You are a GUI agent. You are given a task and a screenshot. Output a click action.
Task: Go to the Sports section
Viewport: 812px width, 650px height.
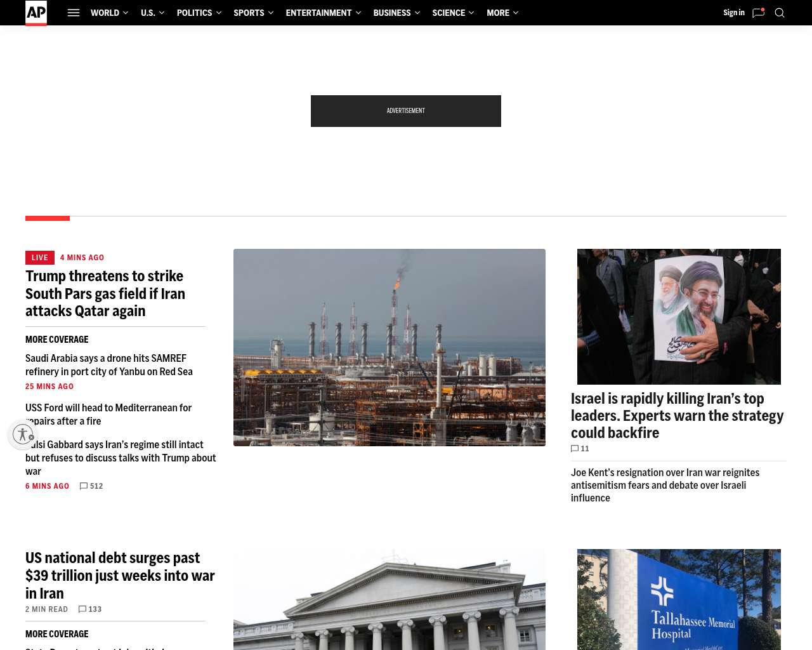pyautogui.click(x=249, y=13)
